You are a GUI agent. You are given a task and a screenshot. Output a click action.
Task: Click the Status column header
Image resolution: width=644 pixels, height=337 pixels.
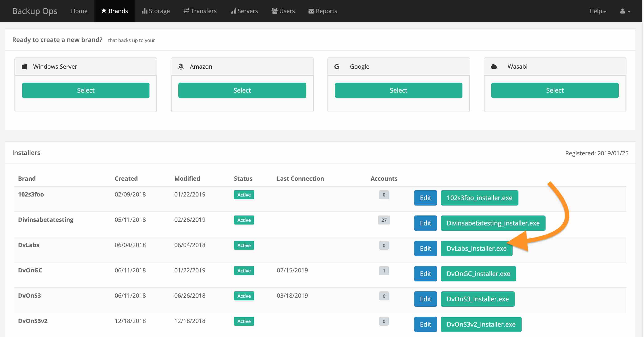point(243,178)
